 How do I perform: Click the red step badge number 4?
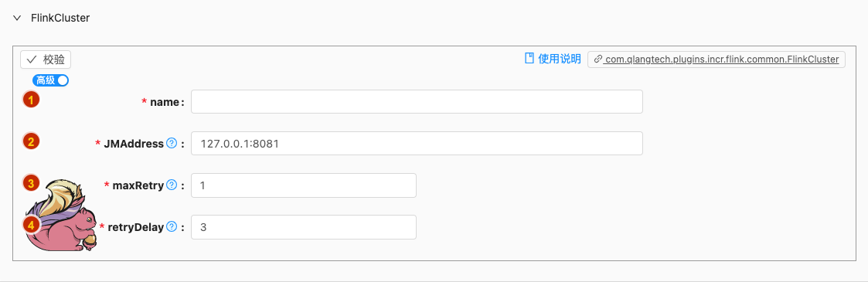31,225
